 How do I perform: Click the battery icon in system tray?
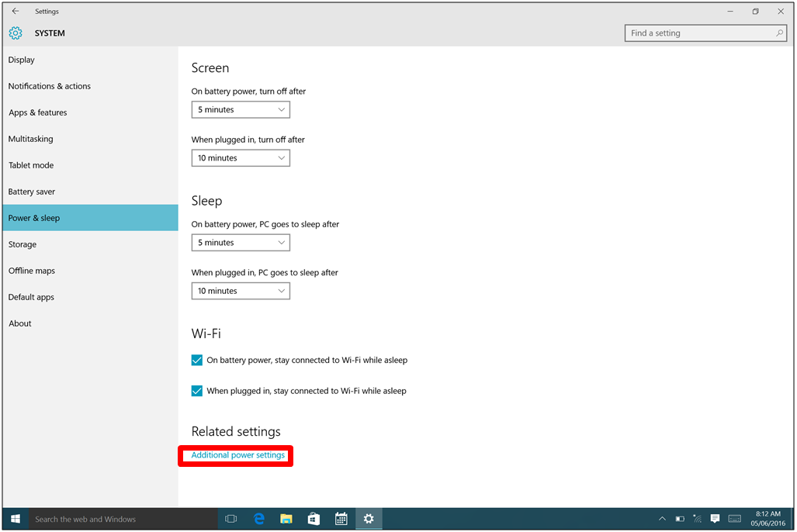[680, 519]
